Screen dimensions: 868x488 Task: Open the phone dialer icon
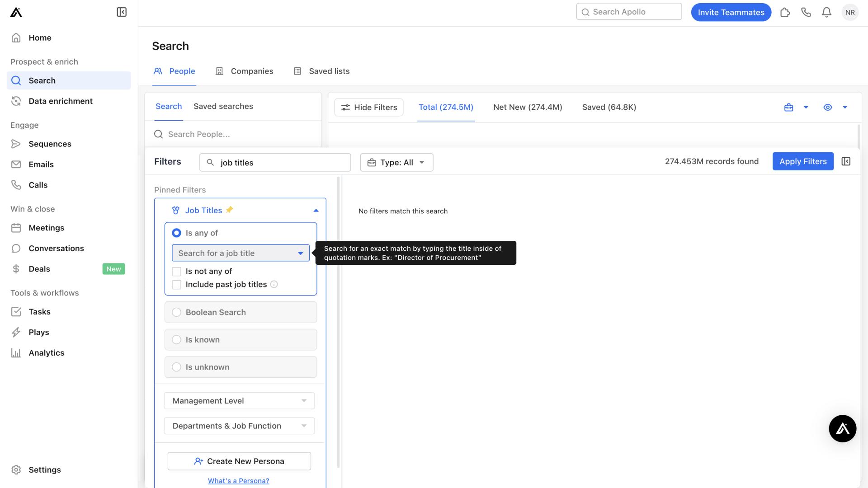[806, 12]
